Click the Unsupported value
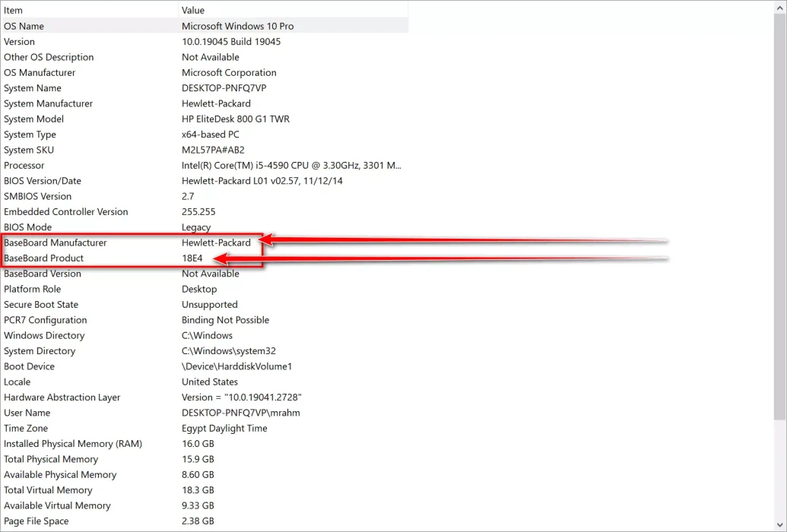Screen dimensions: 787x532 click(209, 305)
